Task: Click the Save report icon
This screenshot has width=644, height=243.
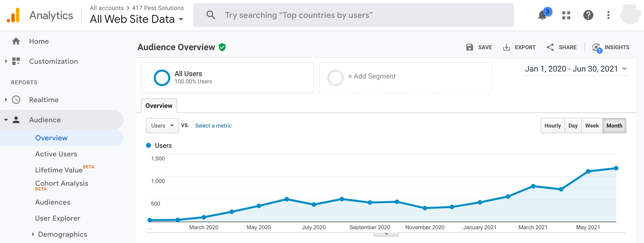Action: pos(469,47)
